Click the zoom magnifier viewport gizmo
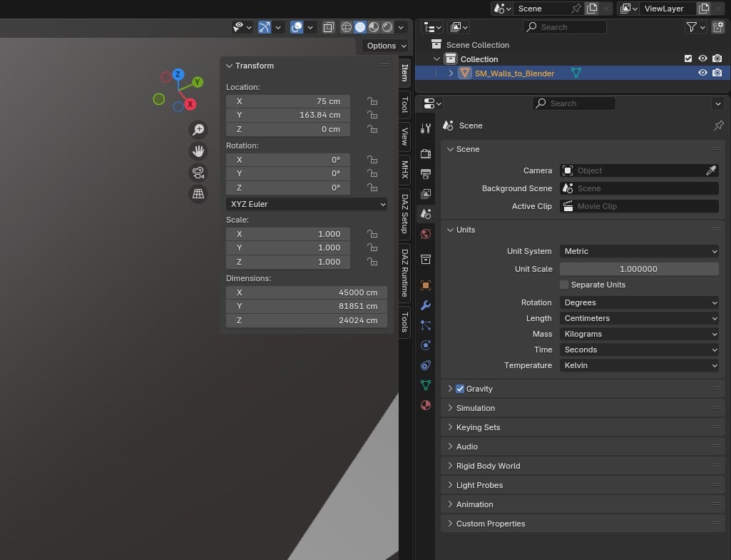Image resolution: width=731 pixels, height=560 pixels. (x=198, y=130)
